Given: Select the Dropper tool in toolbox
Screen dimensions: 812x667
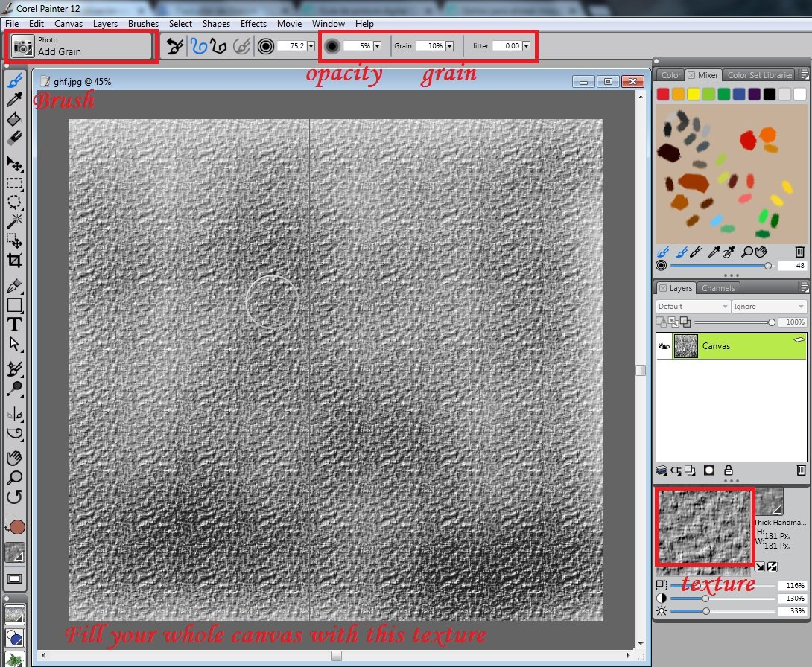Looking at the screenshot, I should 14,99.
